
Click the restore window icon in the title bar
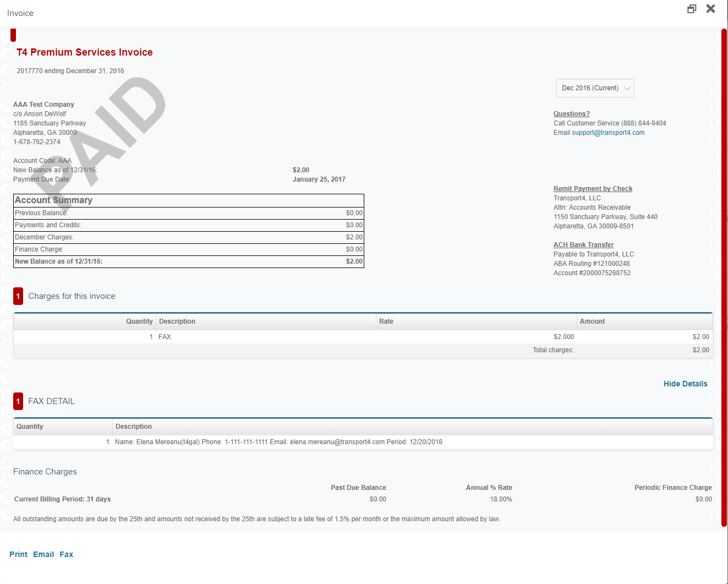click(692, 9)
